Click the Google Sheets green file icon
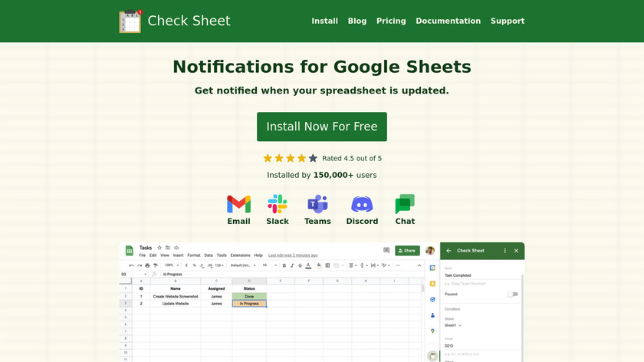Screen dimensions: 644x362 (129, 251)
